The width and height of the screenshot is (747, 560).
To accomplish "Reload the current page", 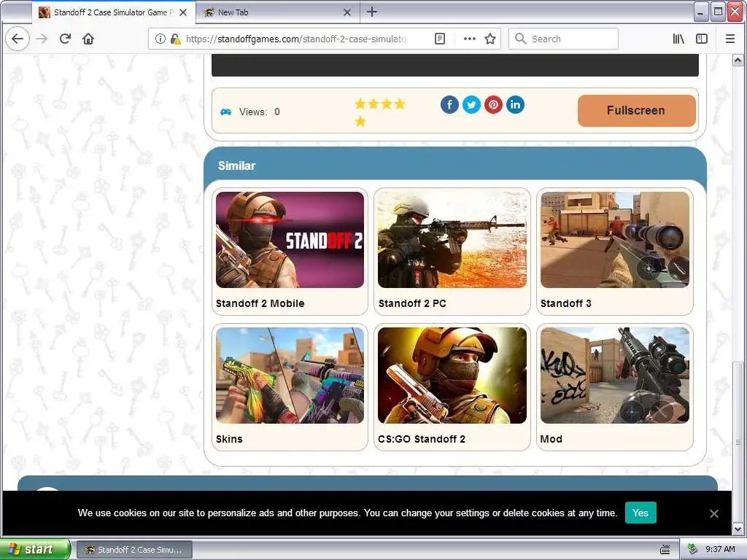I will 65,39.
